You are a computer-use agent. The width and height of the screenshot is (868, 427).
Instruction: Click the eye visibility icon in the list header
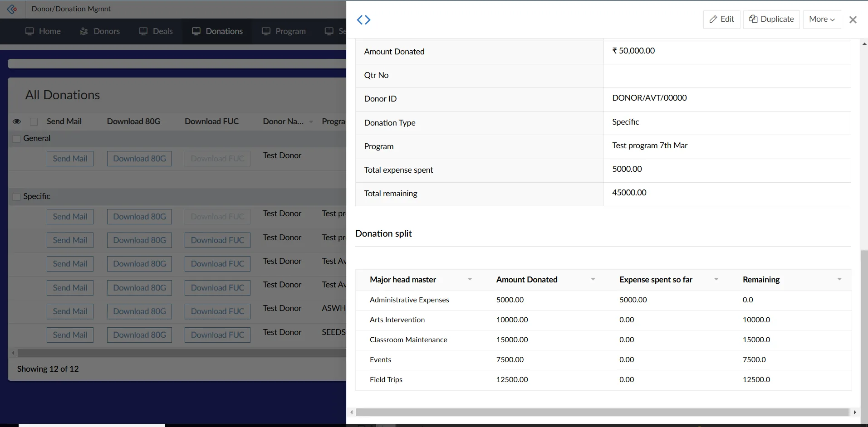coord(17,121)
